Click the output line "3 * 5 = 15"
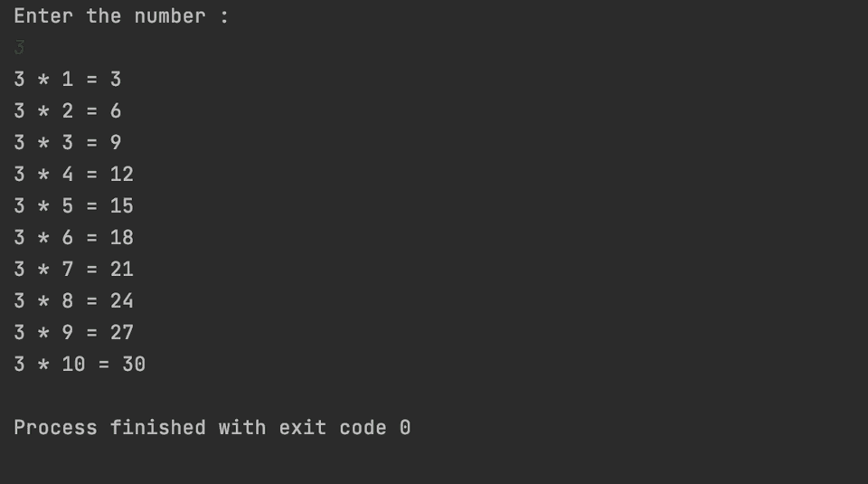Screen dimensions: 868x484 coord(73,206)
